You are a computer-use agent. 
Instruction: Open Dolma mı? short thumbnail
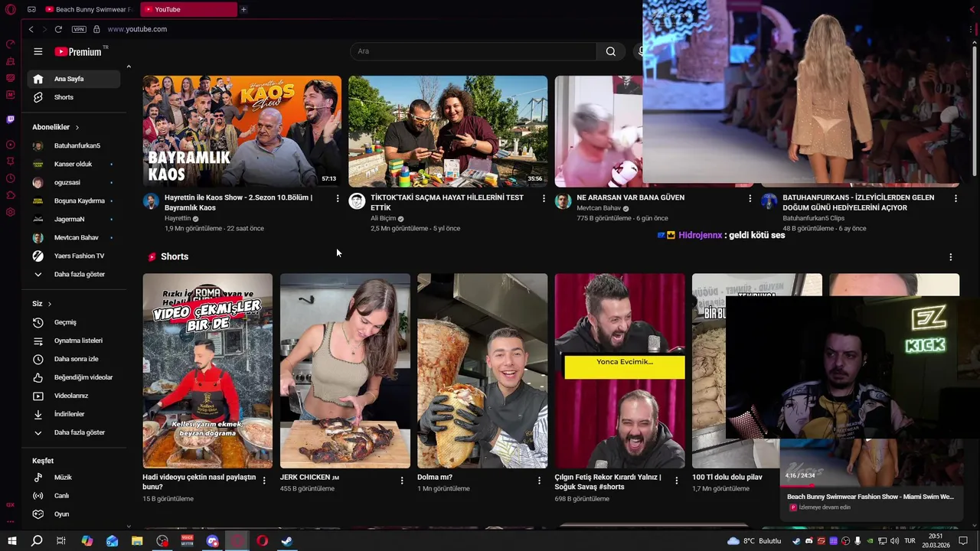(482, 370)
